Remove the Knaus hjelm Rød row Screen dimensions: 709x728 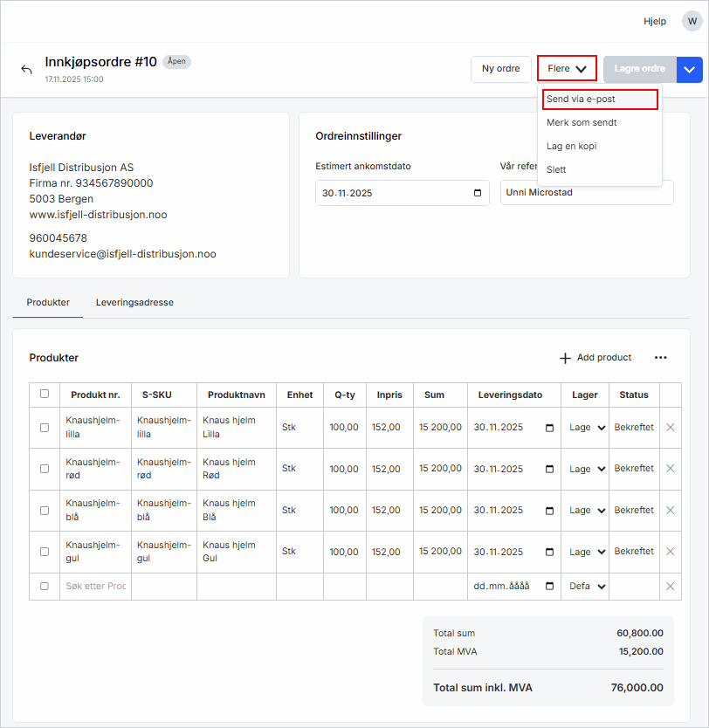[x=670, y=469]
